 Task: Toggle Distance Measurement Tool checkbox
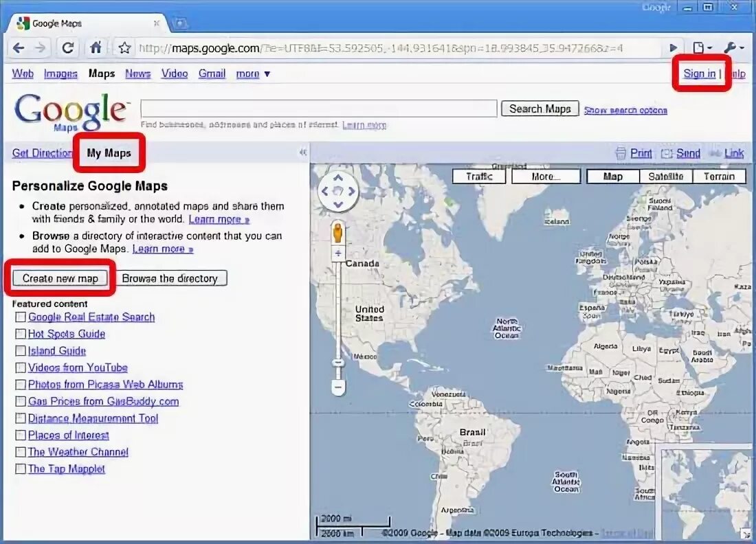(20, 418)
